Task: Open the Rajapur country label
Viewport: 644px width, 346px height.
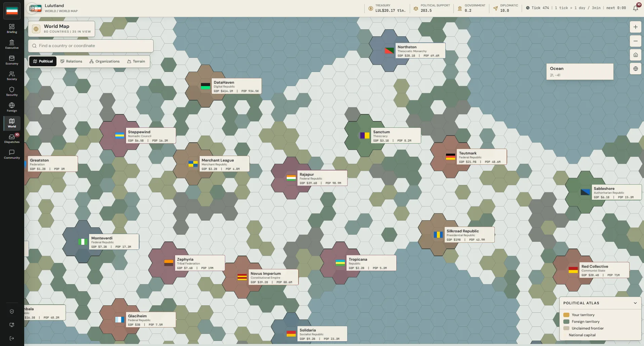Action: coord(322,178)
